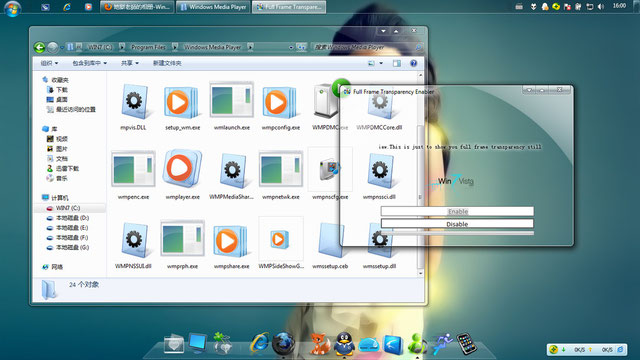This screenshot has height=360, width=640.
Task: Open the green Messenger figure dock icon
Action: [417, 344]
